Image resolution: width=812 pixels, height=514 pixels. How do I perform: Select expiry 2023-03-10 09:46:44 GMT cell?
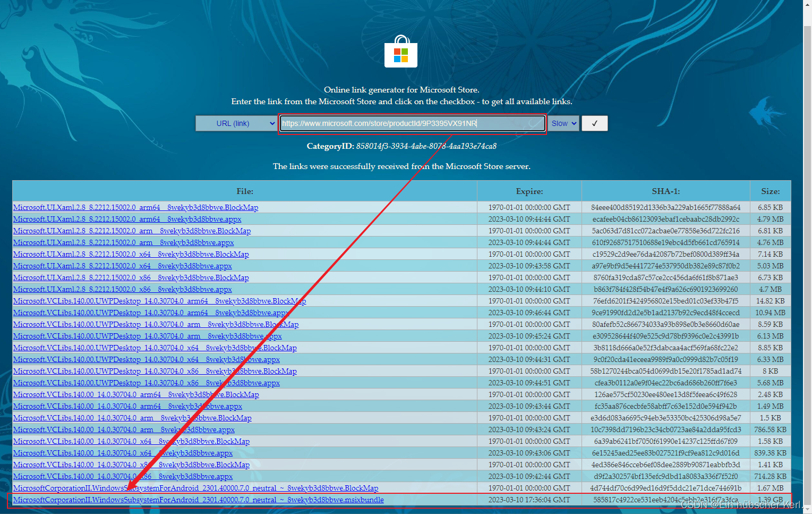(x=529, y=313)
